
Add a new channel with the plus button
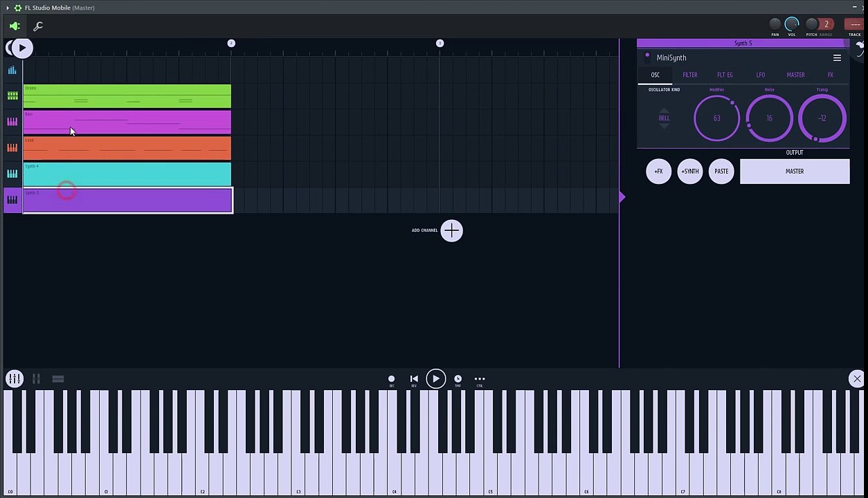452,230
